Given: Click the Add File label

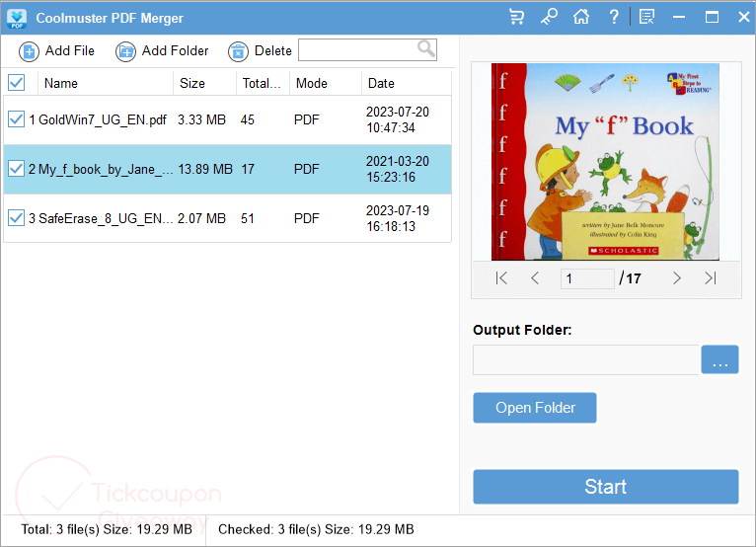Looking at the screenshot, I should pyautogui.click(x=70, y=50).
